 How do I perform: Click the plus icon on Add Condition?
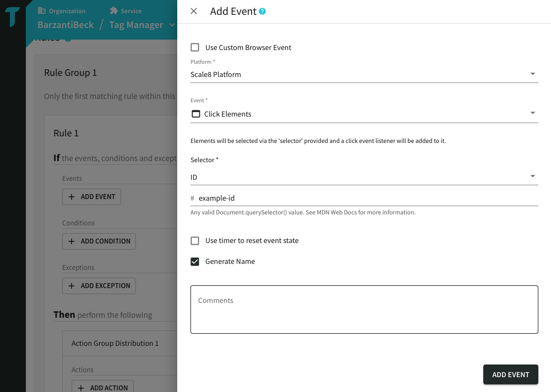tap(72, 241)
